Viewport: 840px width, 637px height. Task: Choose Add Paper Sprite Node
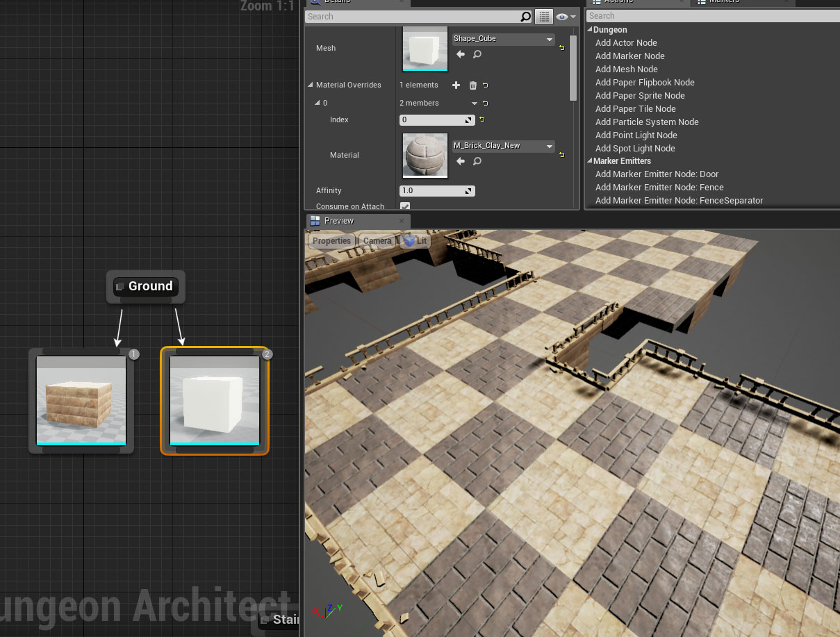pyautogui.click(x=640, y=96)
